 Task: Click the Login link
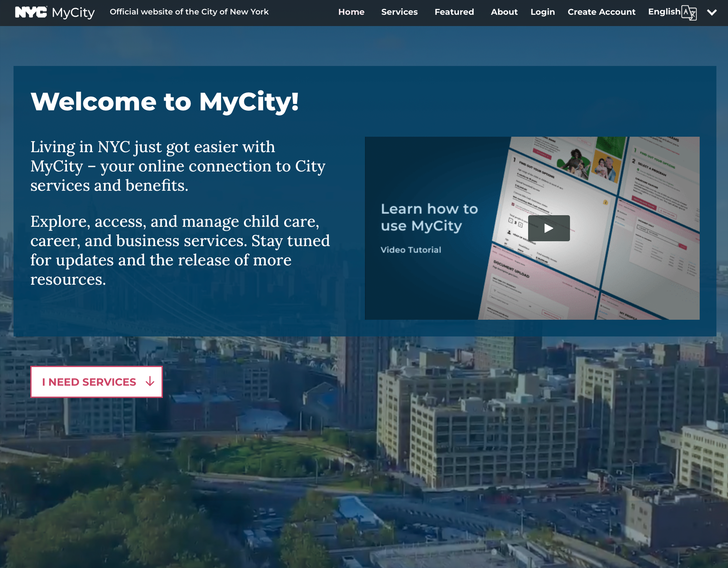[x=542, y=12]
